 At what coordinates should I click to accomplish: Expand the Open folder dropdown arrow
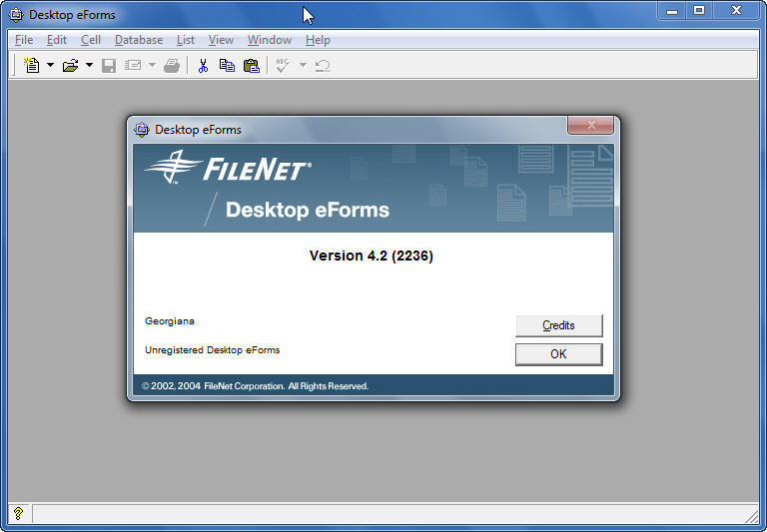(x=89, y=65)
